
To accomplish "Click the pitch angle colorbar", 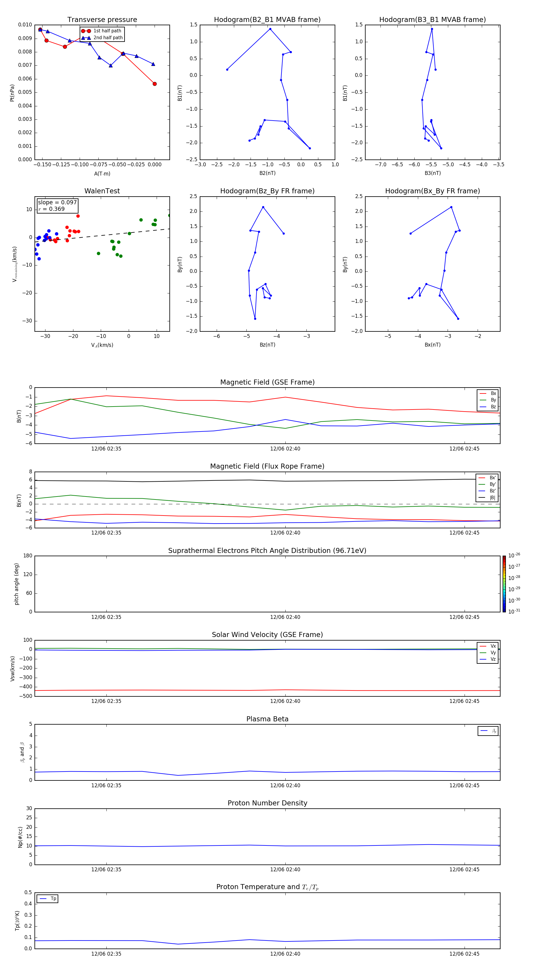I will coord(504,584).
